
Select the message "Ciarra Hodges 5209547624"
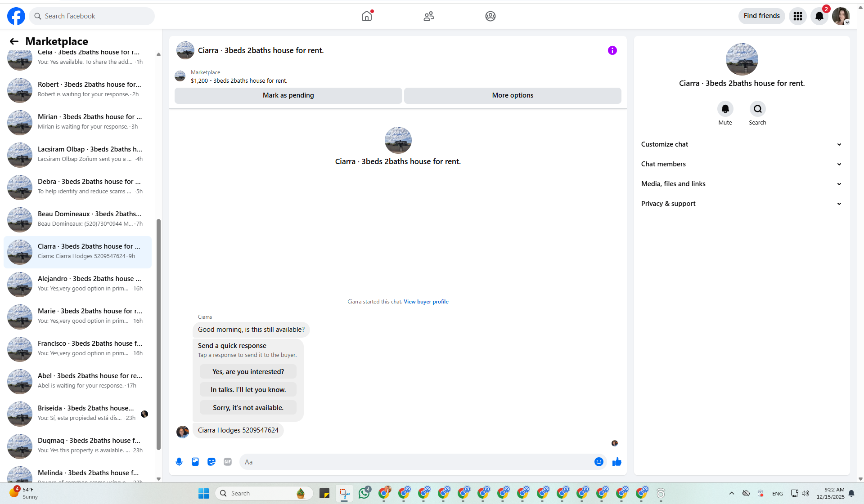pos(238,430)
